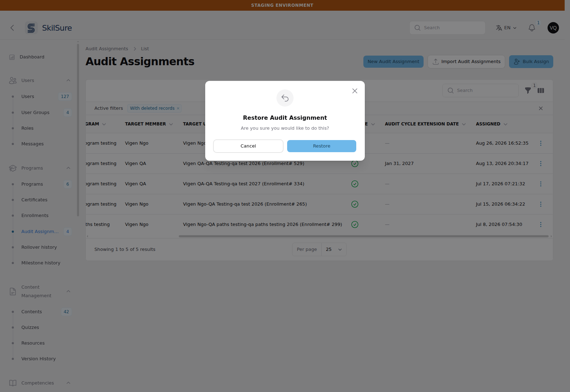Click the global Search field in header

(x=447, y=28)
